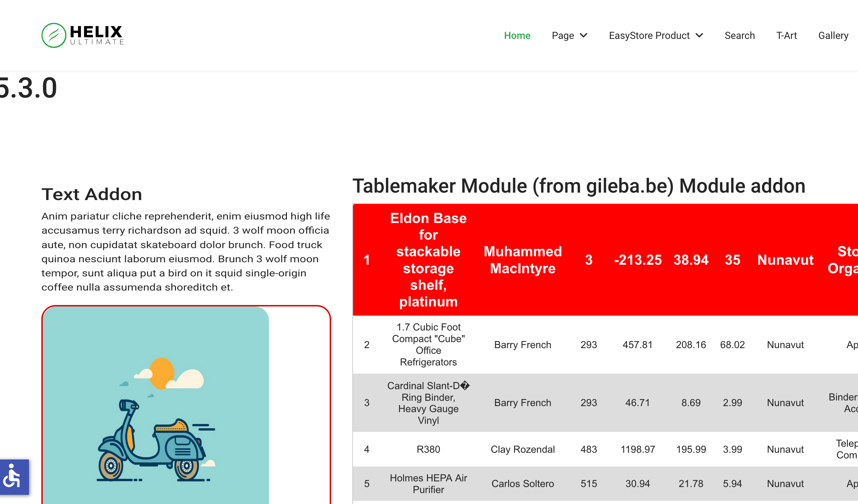
Task: Open the Gallery menu item
Action: pyautogui.click(x=833, y=35)
